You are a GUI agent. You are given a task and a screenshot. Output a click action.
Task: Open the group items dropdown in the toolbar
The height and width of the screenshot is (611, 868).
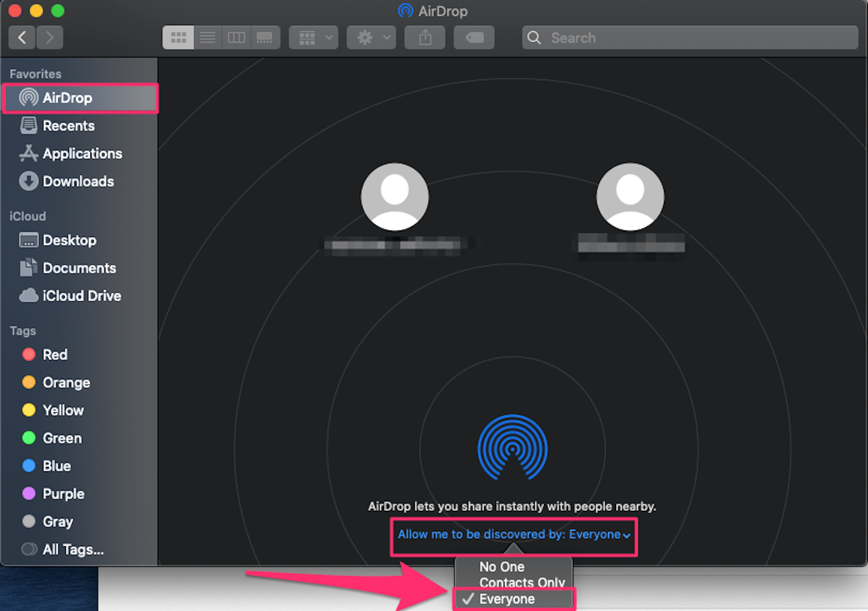(313, 37)
